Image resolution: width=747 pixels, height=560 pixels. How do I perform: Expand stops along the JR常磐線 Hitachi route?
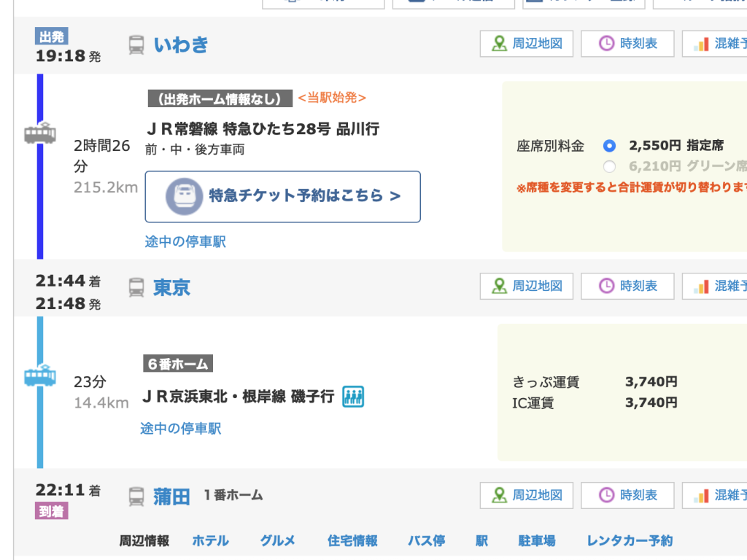(x=185, y=241)
